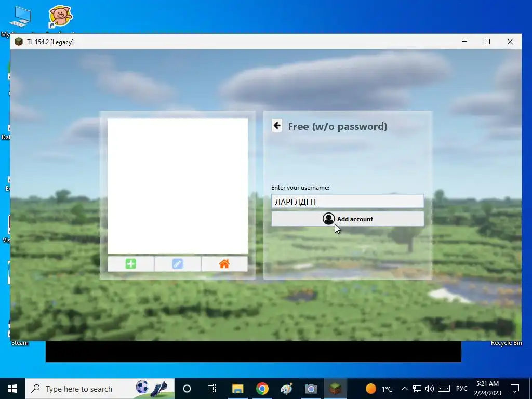Click the green plus add-account icon
The image size is (532, 399).
click(130, 264)
